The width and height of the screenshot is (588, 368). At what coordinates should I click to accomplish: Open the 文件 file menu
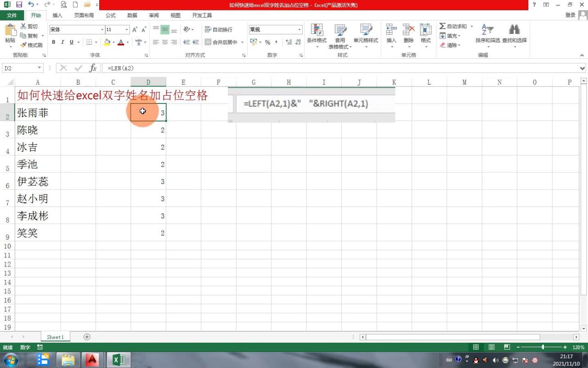(12, 15)
